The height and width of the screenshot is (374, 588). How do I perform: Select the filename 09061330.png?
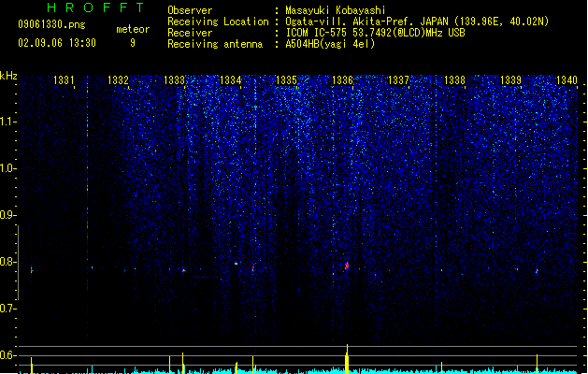[x=51, y=24]
